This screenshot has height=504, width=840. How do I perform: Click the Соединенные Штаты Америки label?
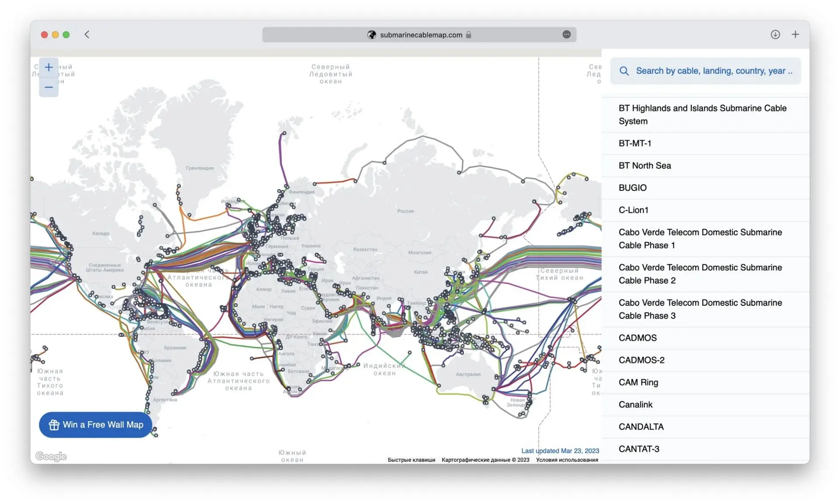[105, 268]
